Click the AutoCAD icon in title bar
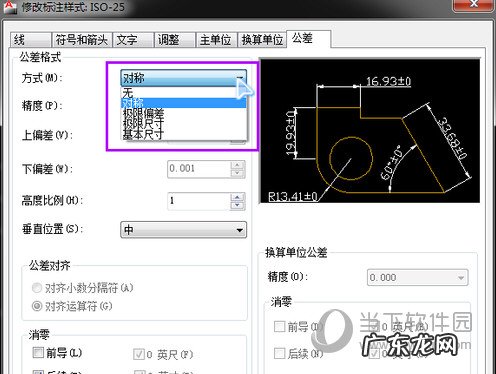The image size is (496, 374). [x=10, y=6]
